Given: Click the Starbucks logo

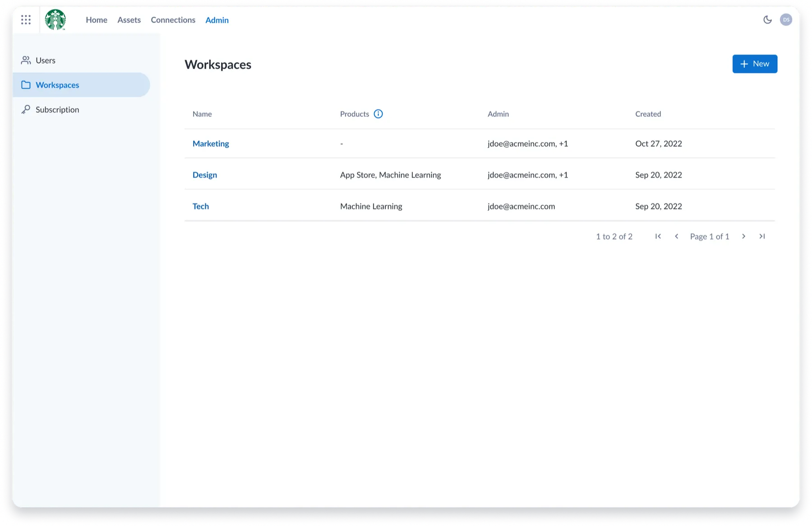Looking at the screenshot, I should pyautogui.click(x=55, y=20).
